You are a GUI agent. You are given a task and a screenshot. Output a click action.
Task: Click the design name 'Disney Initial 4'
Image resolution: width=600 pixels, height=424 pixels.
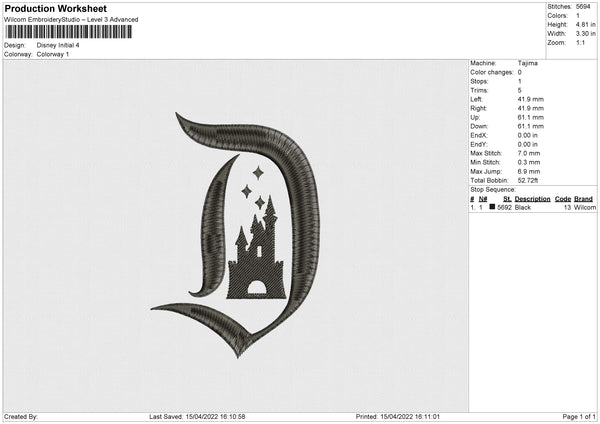pyautogui.click(x=58, y=45)
